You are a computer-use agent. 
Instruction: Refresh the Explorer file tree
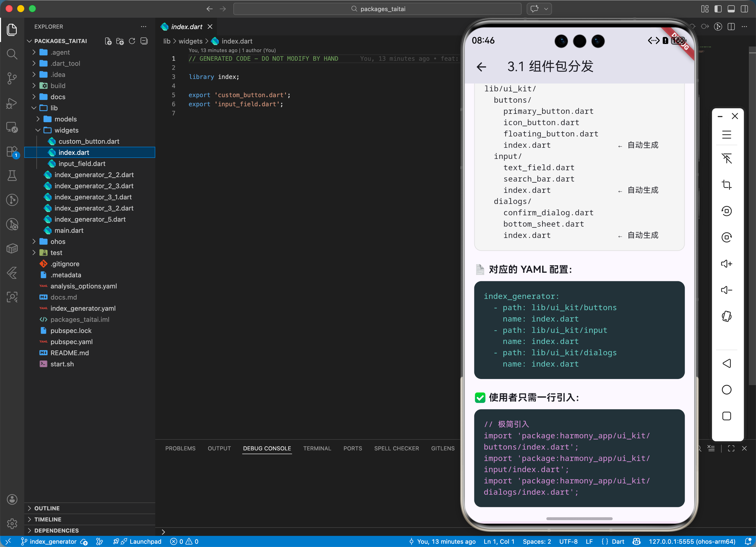132,41
